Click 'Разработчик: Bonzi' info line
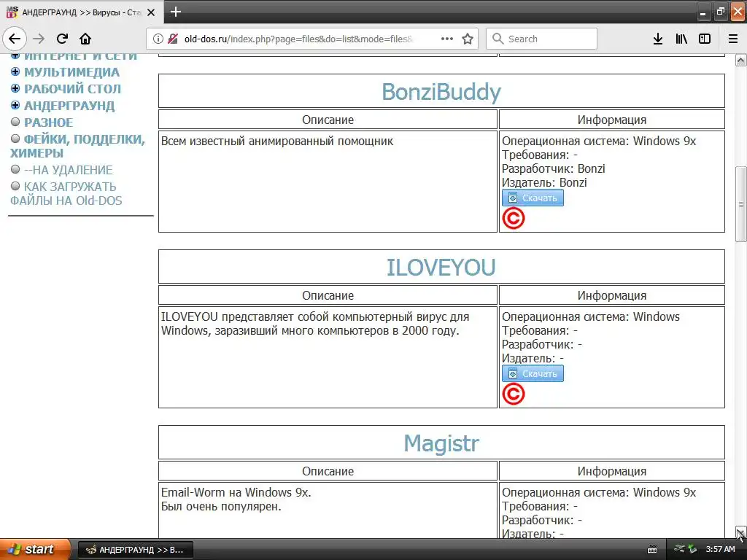 click(x=553, y=168)
